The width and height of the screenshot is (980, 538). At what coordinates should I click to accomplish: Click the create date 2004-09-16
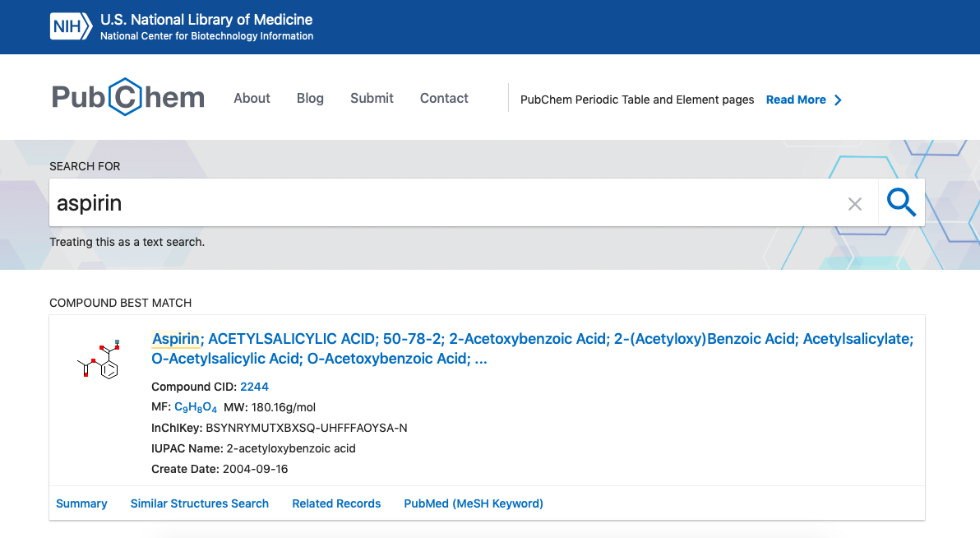click(255, 469)
